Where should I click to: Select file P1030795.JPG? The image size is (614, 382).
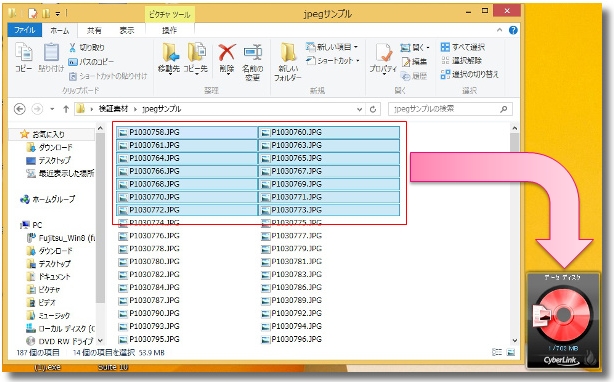pos(149,339)
